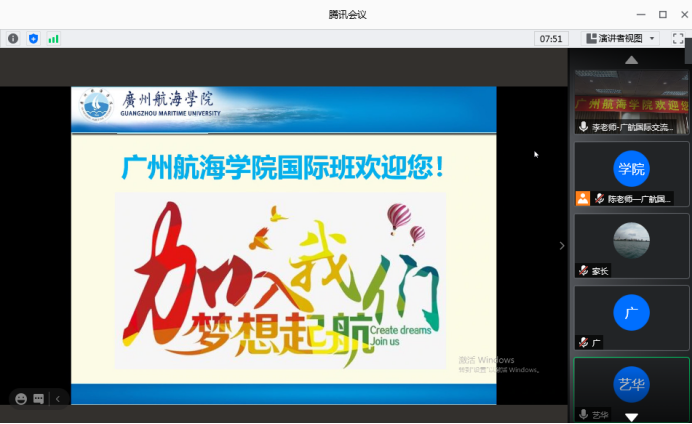Collapse the participant video sidebar
Viewport: 692px width, 424px height.
pyautogui.click(x=561, y=245)
